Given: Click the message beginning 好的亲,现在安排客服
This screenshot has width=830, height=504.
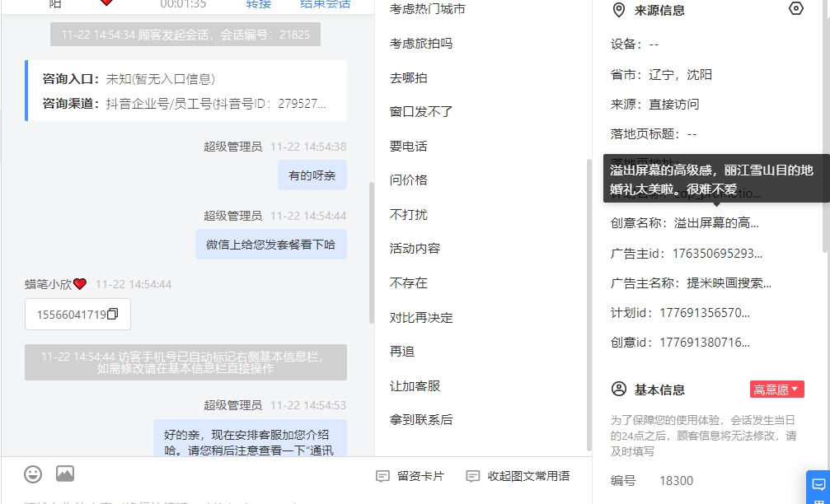Looking at the screenshot, I should tap(250, 438).
